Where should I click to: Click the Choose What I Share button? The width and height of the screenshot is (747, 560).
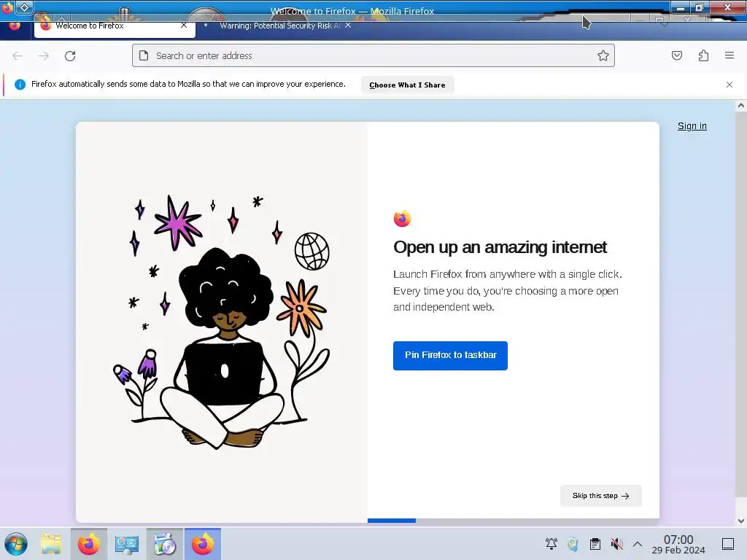coord(407,85)
